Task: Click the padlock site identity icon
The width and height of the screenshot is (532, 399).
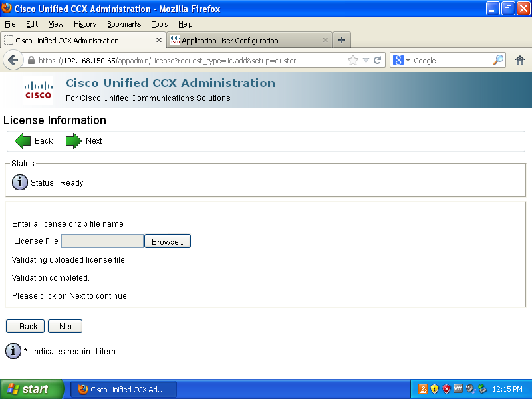Action: click(x=31, y=61)
